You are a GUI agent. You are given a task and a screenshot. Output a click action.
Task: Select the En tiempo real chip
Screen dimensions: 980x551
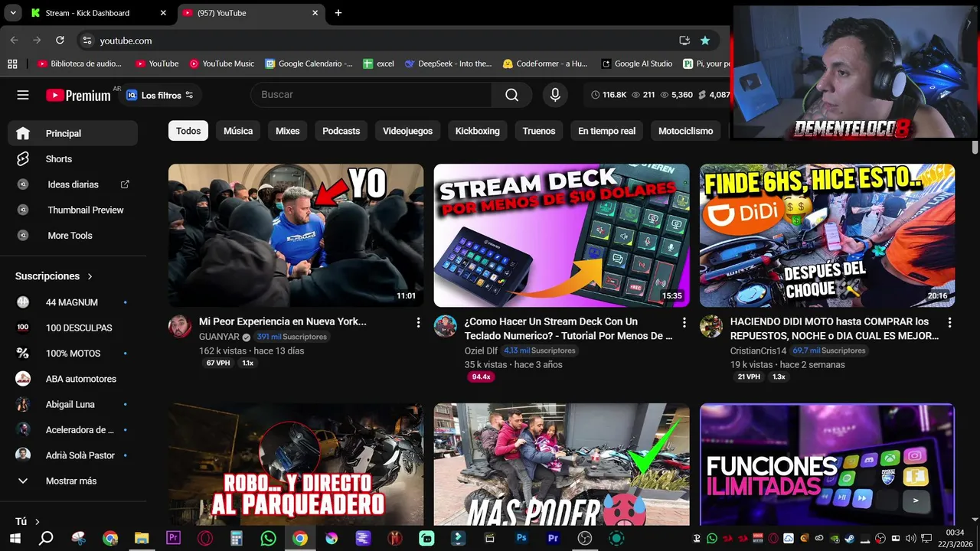click(607, 131)
